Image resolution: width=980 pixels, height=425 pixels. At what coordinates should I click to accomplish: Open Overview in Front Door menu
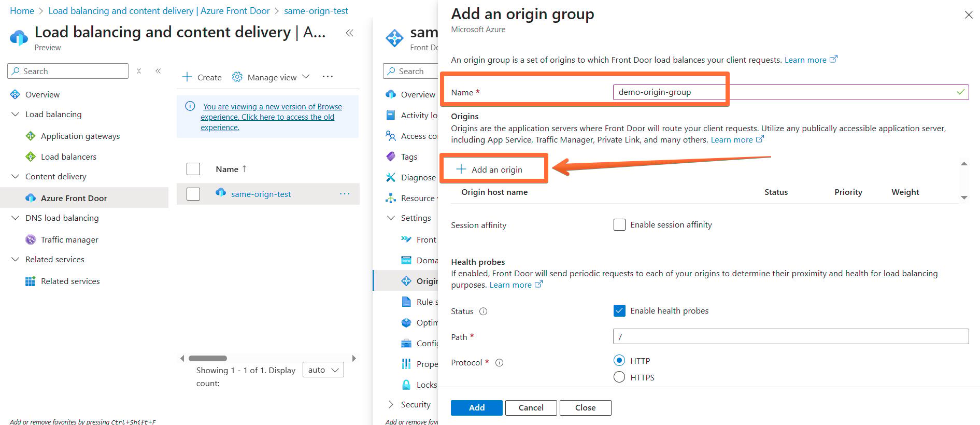click(x=418, y=94)
